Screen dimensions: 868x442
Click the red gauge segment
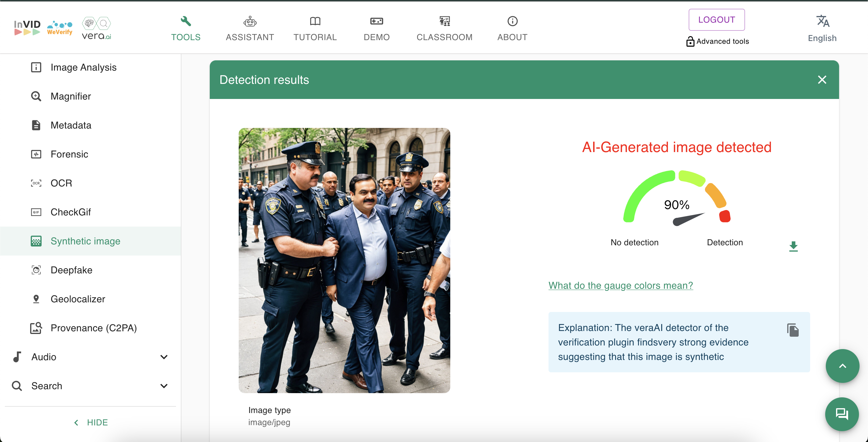click(x=725, y=216)
